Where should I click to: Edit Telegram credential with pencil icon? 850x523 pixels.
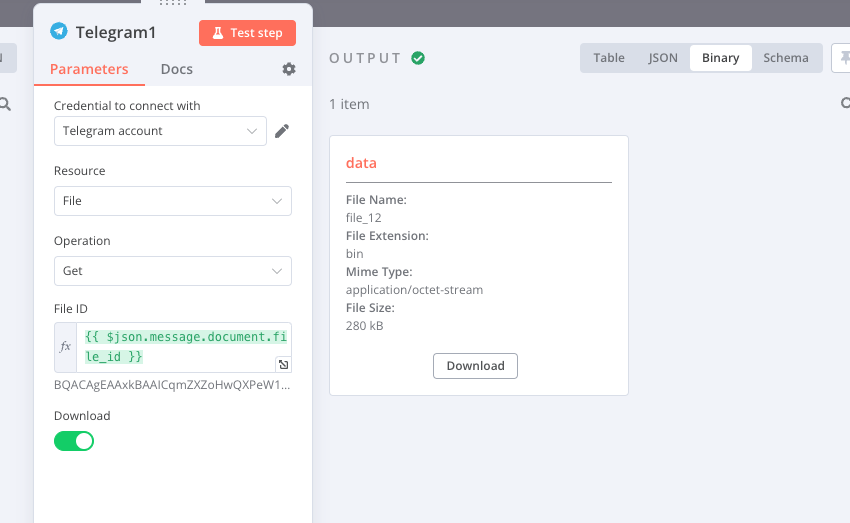coord(282,131)
